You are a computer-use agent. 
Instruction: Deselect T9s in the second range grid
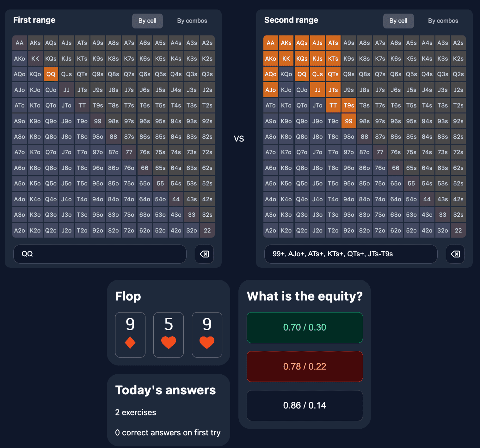tap(349, 105)
